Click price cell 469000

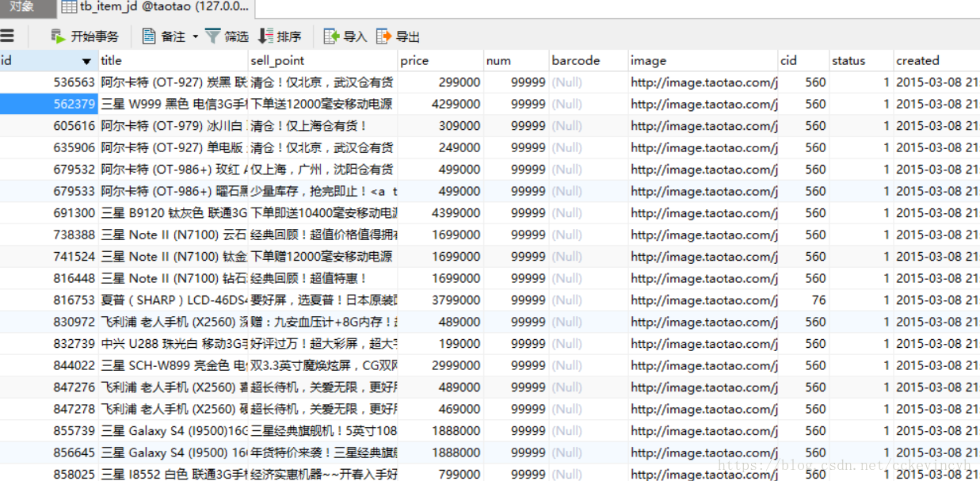[440, 409]
